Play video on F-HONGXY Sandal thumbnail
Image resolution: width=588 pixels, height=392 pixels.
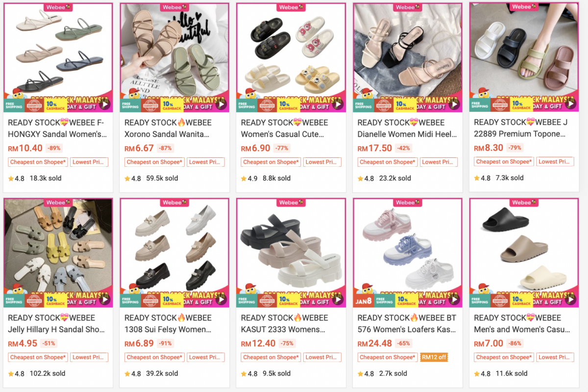click(104, 104)
